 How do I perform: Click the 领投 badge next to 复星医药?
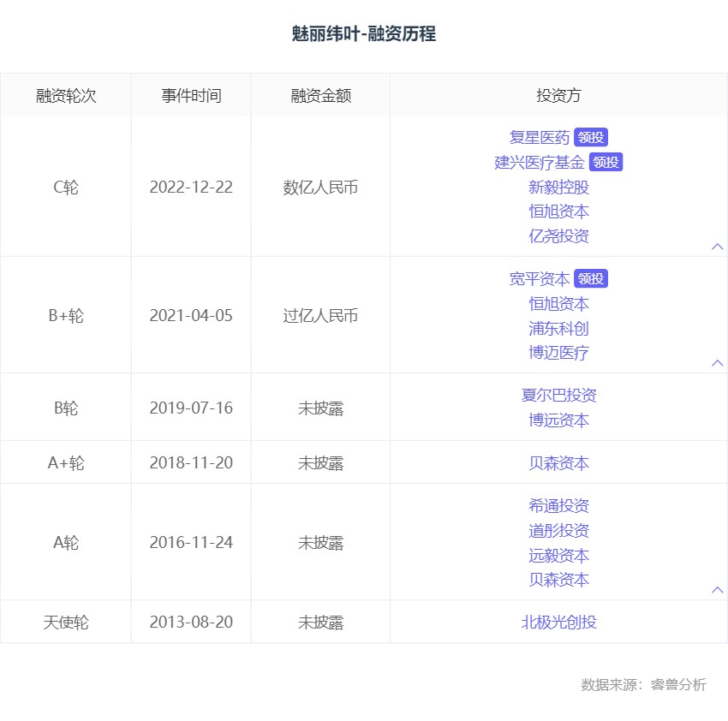pos(591,138)
